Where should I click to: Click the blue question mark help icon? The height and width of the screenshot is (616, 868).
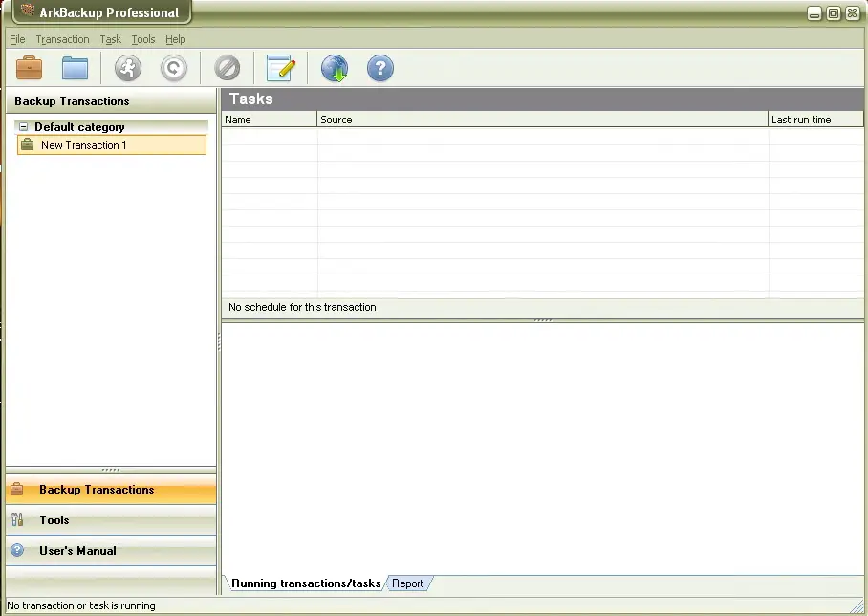click(380, 68)
